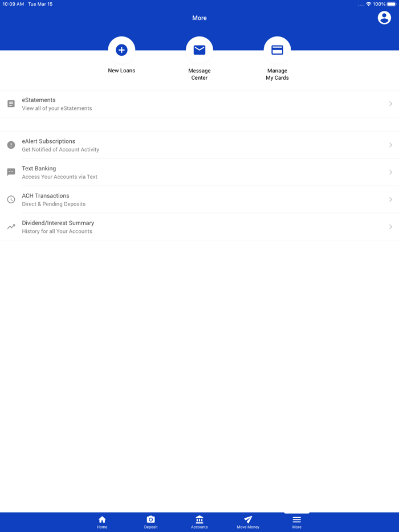Tap the eStatements document icon
This screenshot has width=399, height=532.
point(11,104)
